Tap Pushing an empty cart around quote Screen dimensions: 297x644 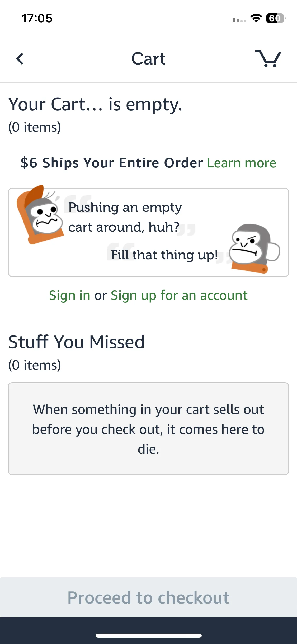point(125,217)
